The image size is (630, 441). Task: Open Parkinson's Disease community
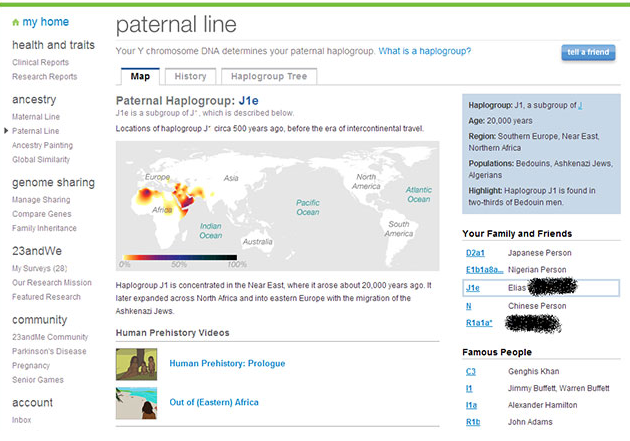(x=49, y=351)
